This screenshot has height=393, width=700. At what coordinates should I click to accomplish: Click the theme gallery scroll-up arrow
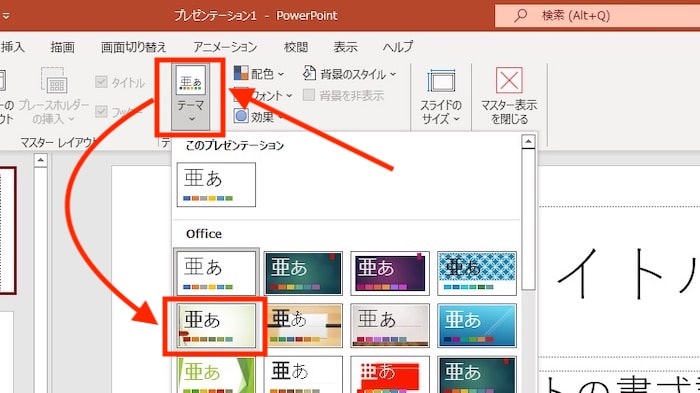529,142
